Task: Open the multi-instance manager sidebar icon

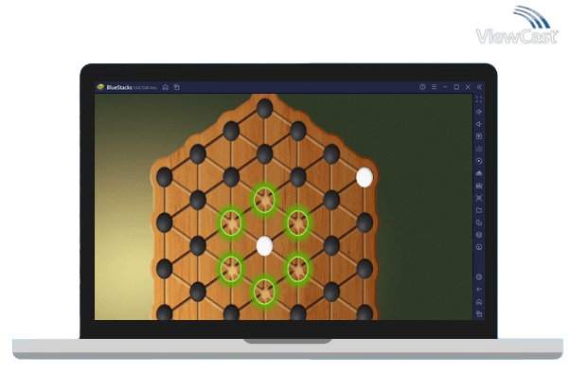Action: [x=479, y=223]
